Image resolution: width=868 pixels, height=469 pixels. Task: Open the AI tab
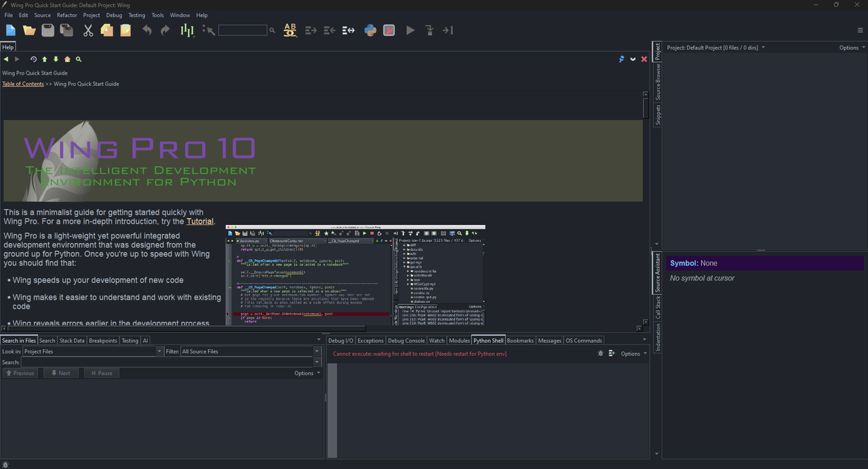tap(145, 341)
